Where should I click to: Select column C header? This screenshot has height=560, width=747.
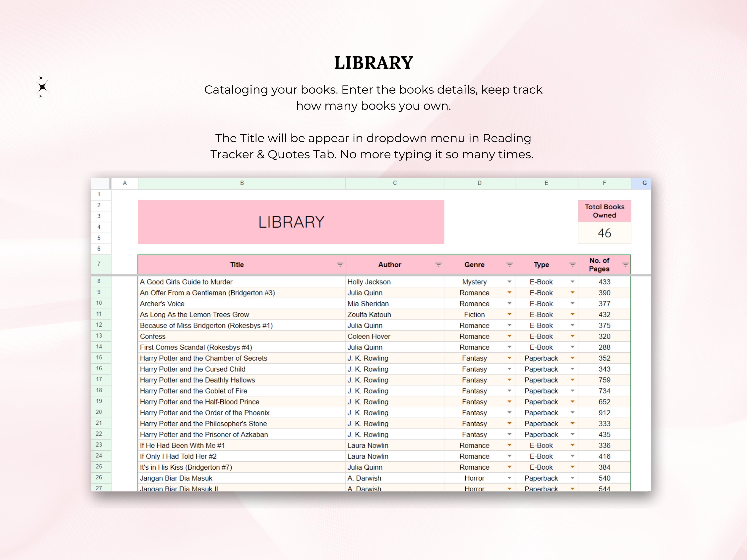[395, 183]
